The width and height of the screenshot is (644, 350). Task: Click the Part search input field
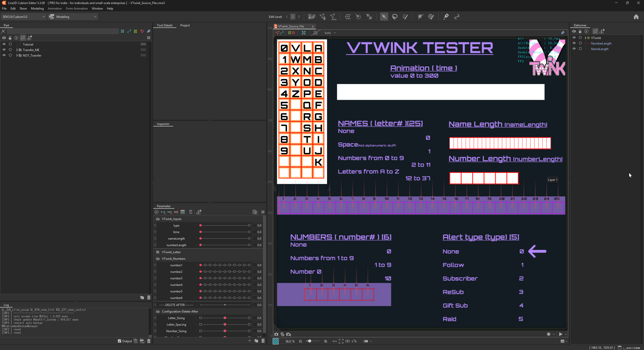click(x=63, y=31)
